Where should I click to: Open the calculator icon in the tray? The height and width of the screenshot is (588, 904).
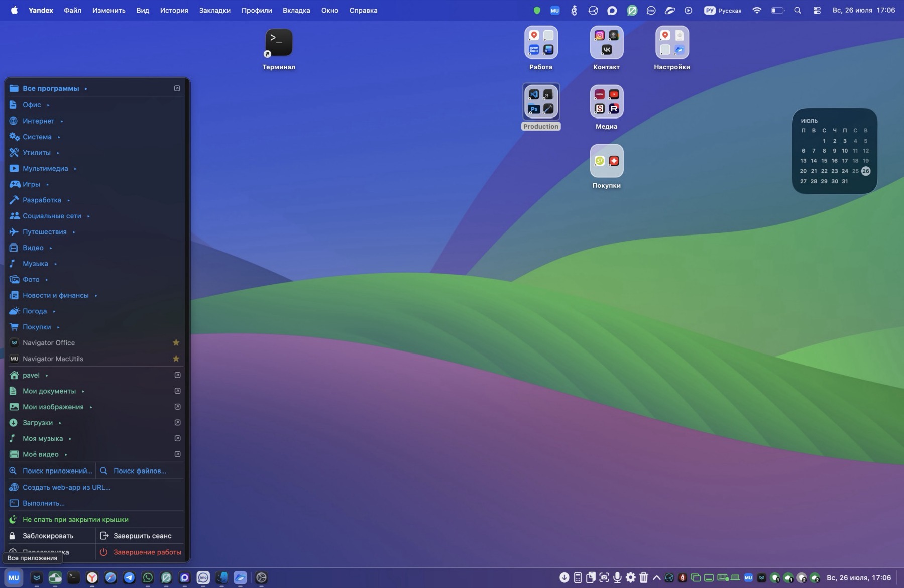coord(578,577)
